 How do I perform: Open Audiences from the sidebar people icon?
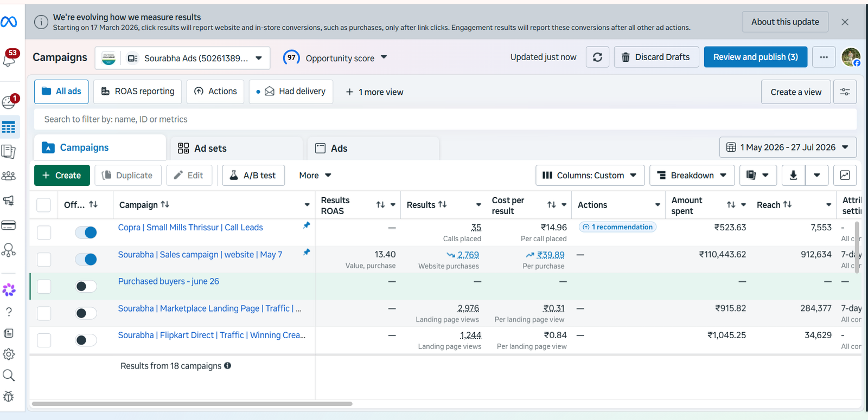pyautogui.click(x=9, y=176)
